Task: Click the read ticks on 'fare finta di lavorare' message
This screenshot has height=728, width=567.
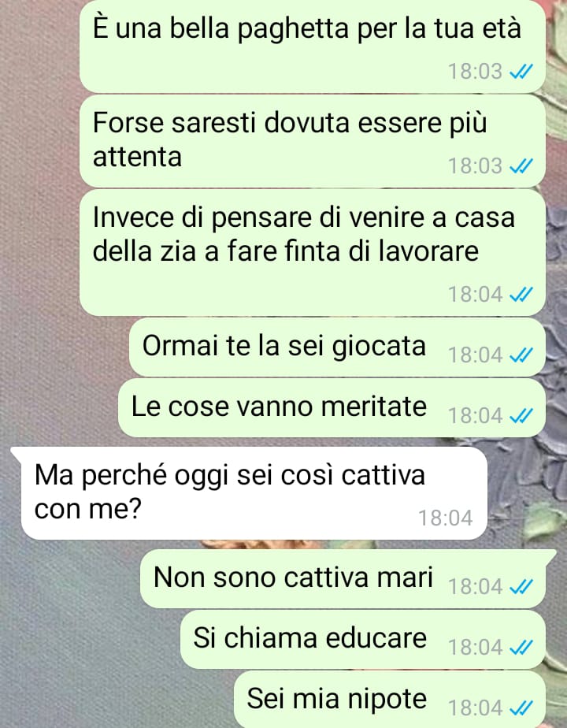Action: click(x=521, y=295)
